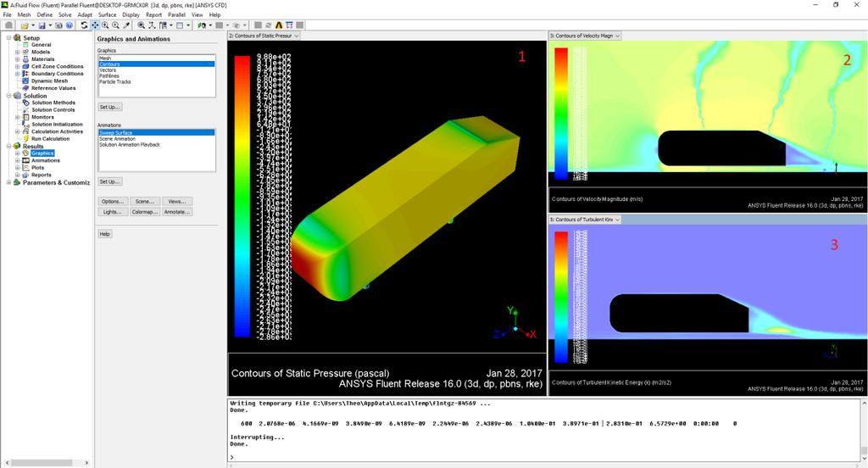Select Particle Tracks in Graphics list
This screenshot has width=868, height=468.
coord(156,82)
